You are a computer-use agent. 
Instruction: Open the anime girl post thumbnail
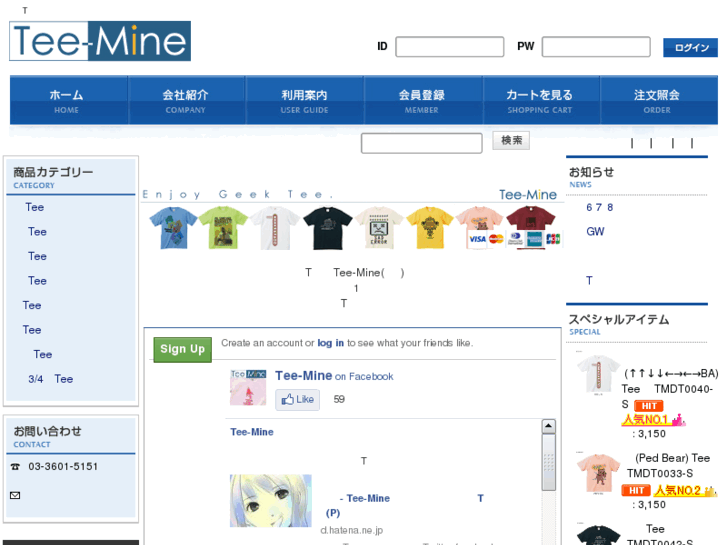coord(271,500)
